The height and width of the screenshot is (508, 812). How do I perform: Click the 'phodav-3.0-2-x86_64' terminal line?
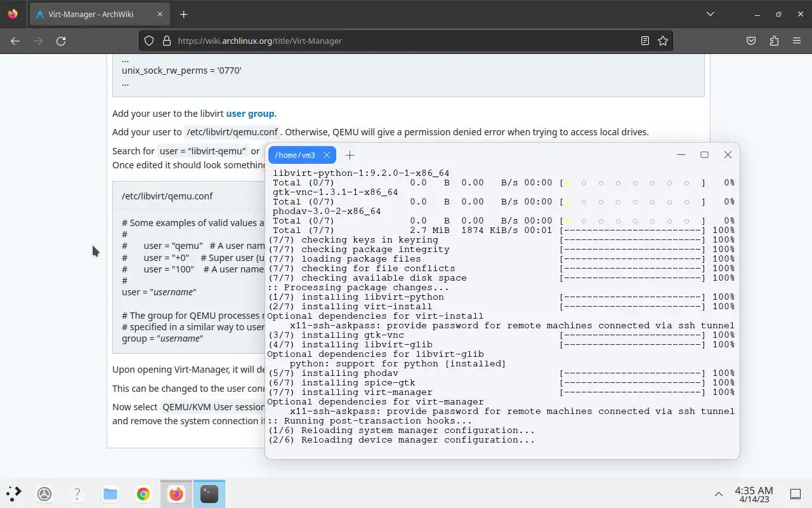[x=327, y=211]
